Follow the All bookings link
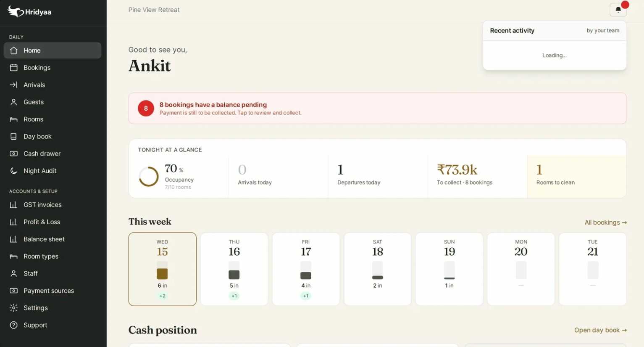 pyautogui.click(x=605, y=223)
